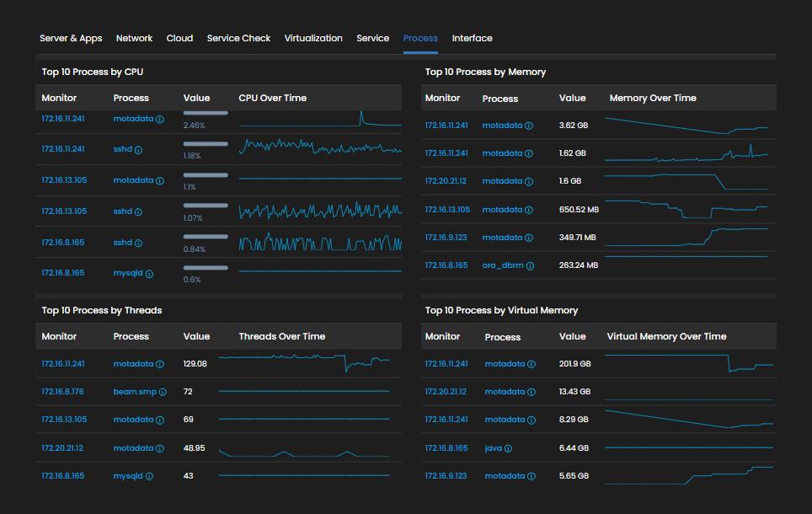The width and height of the screenshot is (812, 514).
Task: Go to the Virtualization tab
Action: 313,39
